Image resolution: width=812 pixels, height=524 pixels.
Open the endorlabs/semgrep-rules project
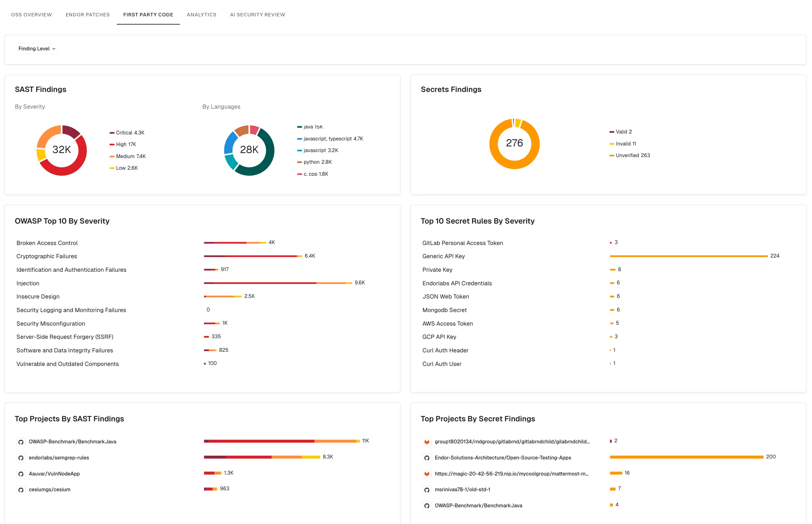[x=59, y=458]
